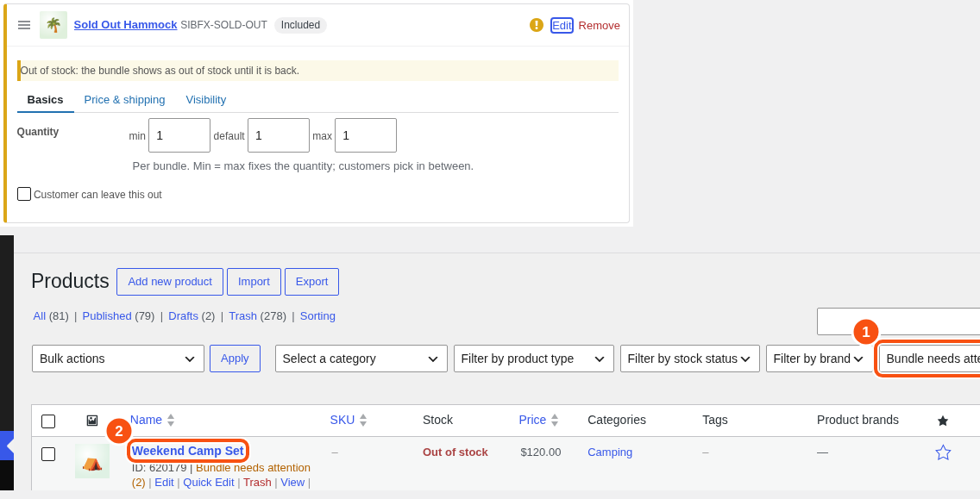Image resolution: width=980 pixels, height=499 pixels.
Task: Show Drafts products view
Action: click(183, 316)
